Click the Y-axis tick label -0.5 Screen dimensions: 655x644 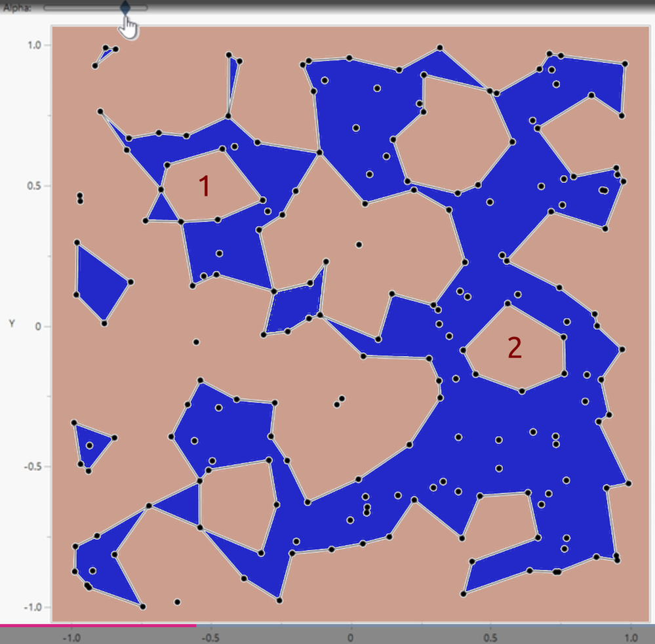(33, 466)
